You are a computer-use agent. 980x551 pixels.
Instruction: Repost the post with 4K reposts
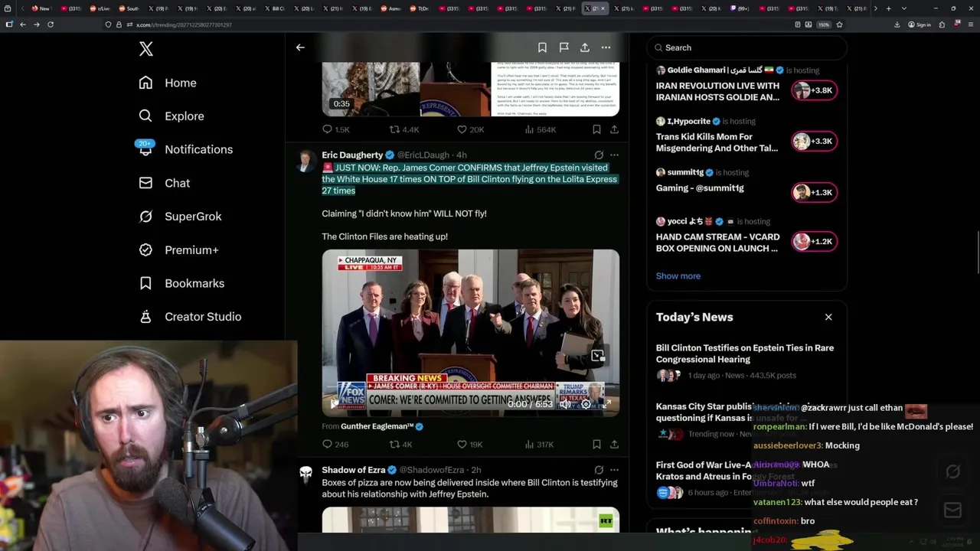coord(400,445)
